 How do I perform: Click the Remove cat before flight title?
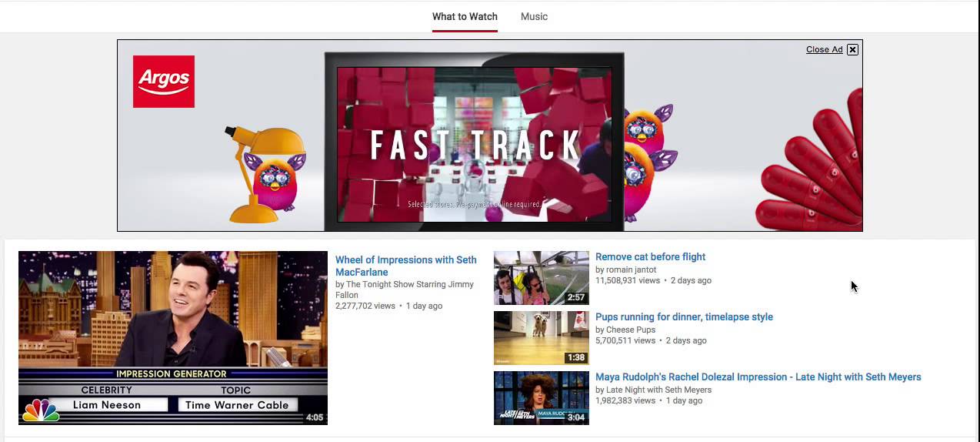(x=650, y=257)
